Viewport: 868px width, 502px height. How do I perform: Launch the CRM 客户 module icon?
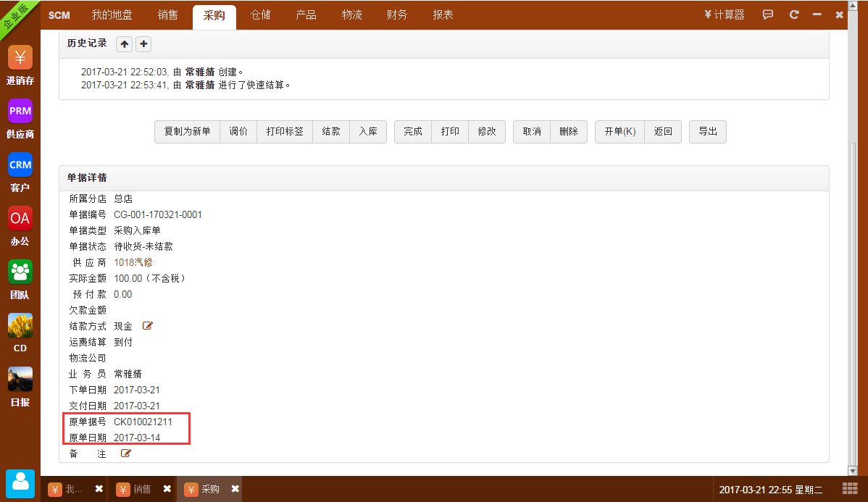[x=20, y=165]
